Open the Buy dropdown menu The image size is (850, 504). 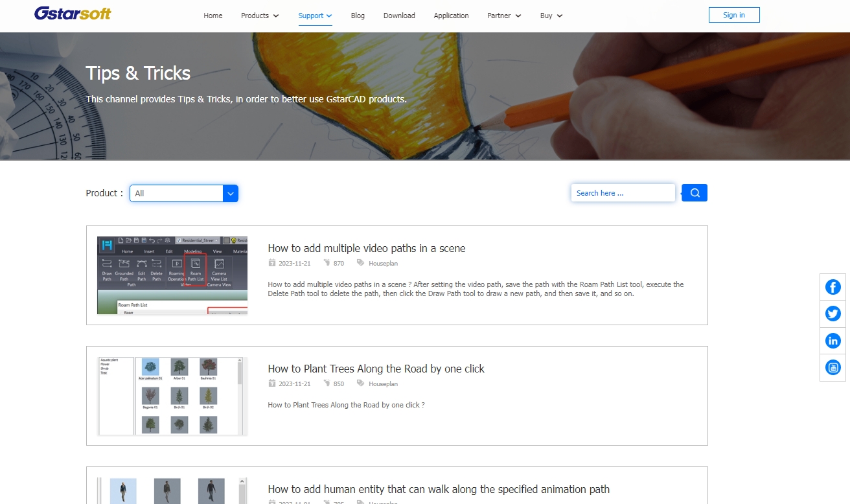point(551,16)
